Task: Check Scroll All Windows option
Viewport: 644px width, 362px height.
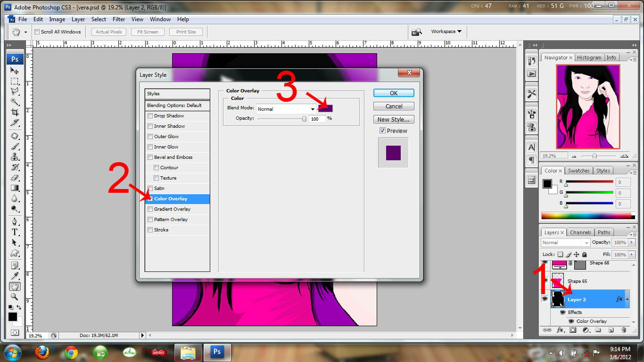Action: click(37, 32)
